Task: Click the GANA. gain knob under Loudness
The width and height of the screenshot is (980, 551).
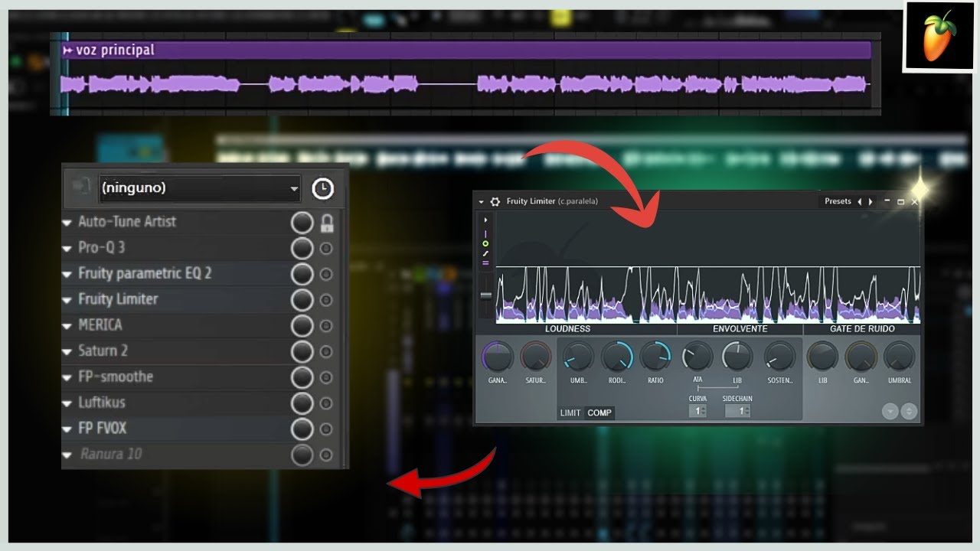Action: click(498, 357)
